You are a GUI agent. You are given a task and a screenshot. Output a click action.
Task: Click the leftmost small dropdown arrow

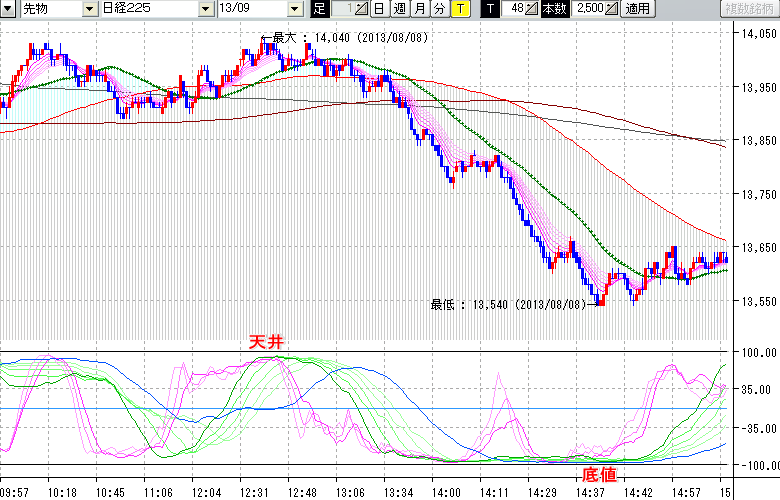8,9
